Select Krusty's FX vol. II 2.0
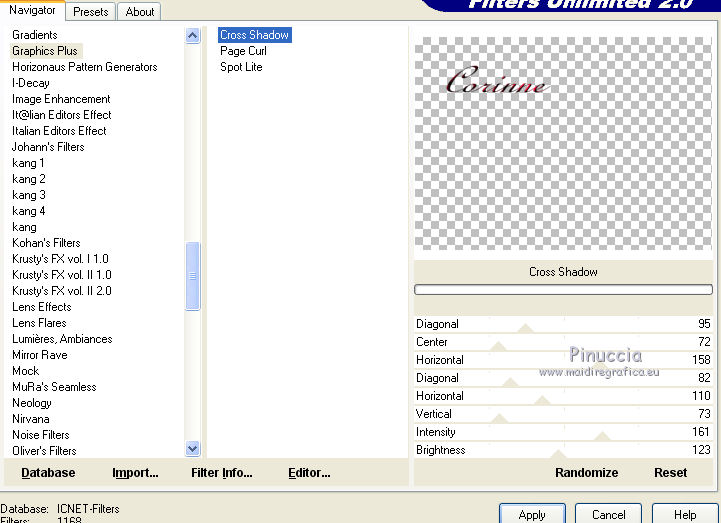The height and width of the screenshot is (523, 721). 62,291
